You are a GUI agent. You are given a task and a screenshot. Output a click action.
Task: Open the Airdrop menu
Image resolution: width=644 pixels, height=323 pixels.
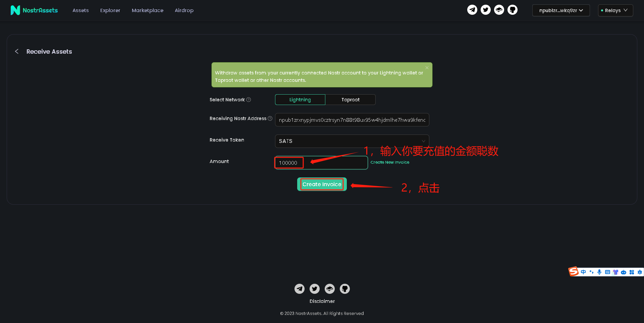coord(184,10)
